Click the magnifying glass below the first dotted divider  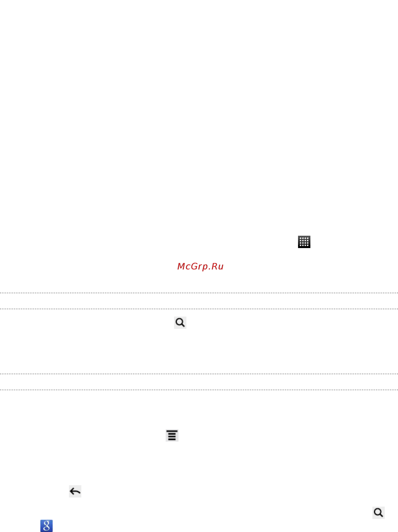pyautogui.click(x=180, y=323)
